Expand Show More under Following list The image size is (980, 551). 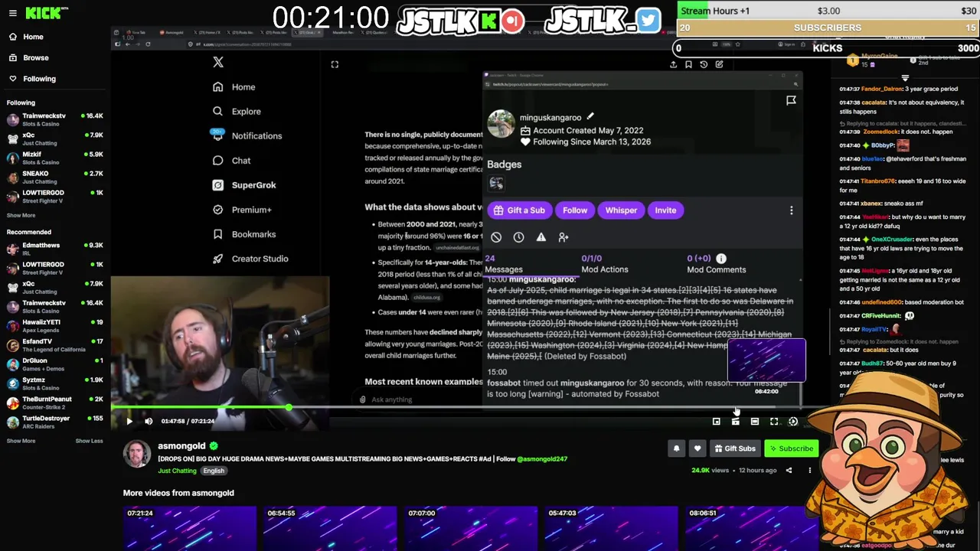tap(21, 215)
